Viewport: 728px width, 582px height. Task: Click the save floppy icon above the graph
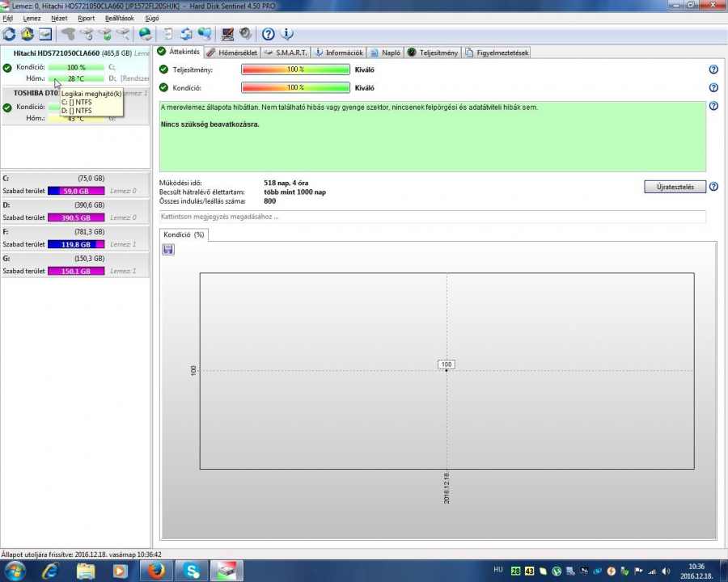tap(168, 250)
